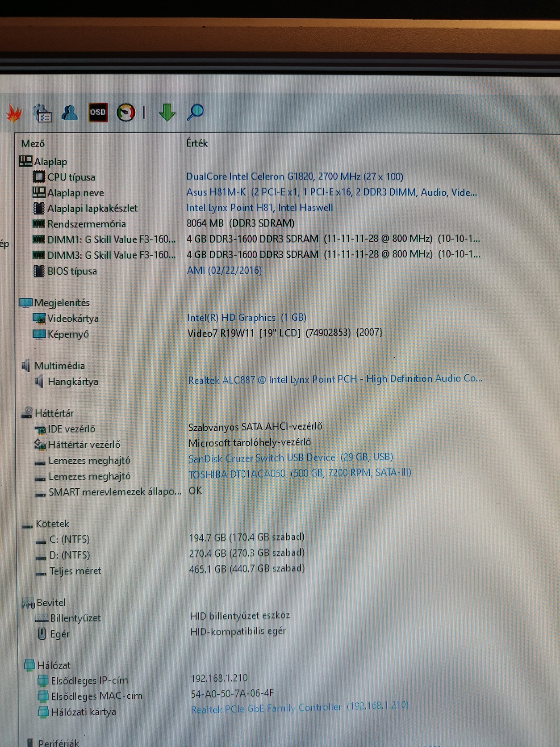Open the Realtek ALC887 audio link
This screenshot has height=747, width=560.
(x=335, y=379)
